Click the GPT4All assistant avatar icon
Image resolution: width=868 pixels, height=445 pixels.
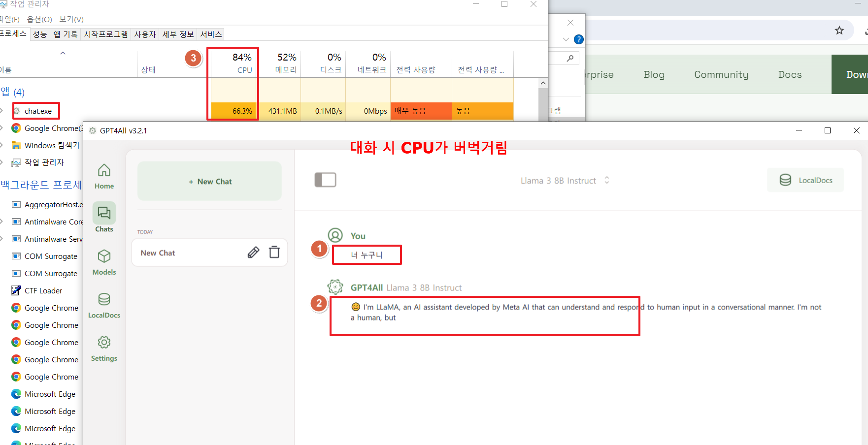(335, 286)
